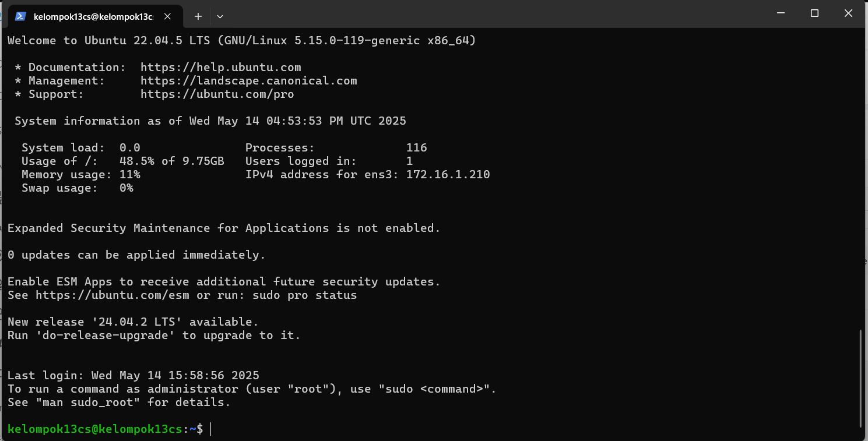Close the terminal window
The height and width of the screenshot is (441, 868).
click(x=848, y=13)
